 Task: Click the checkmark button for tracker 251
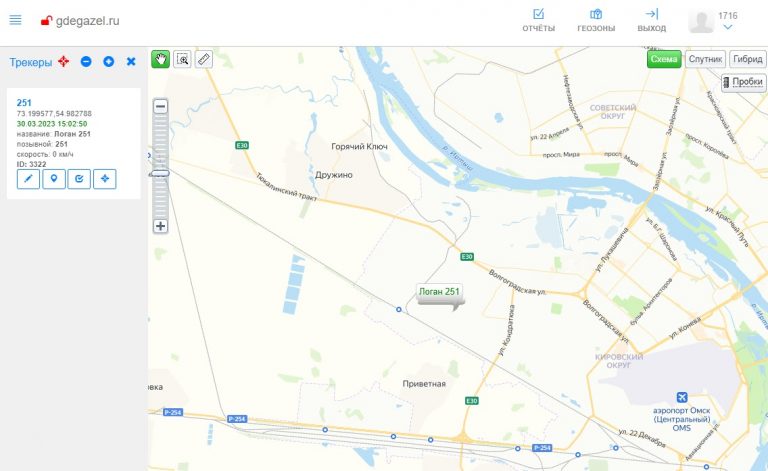79,179
